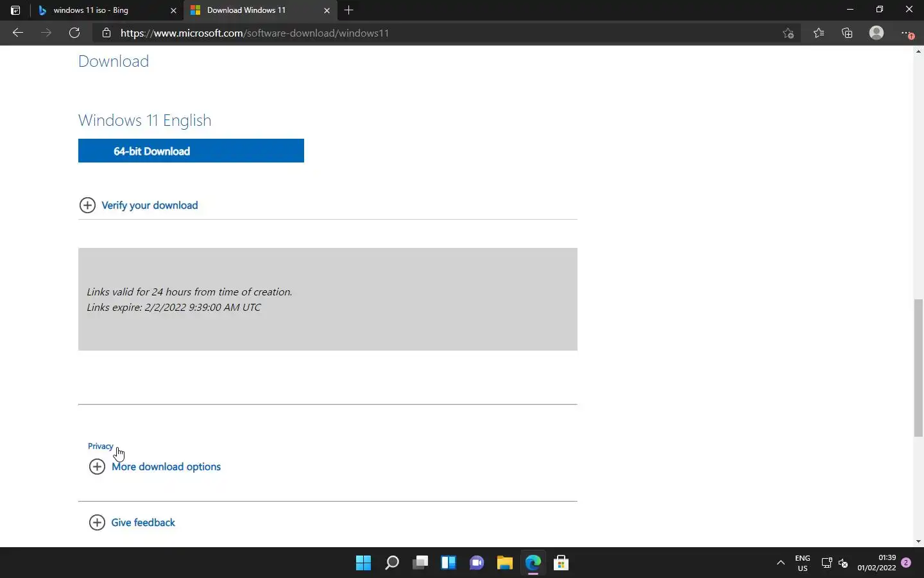View site information lock icon
924x578 pixels.
[107, 33]
